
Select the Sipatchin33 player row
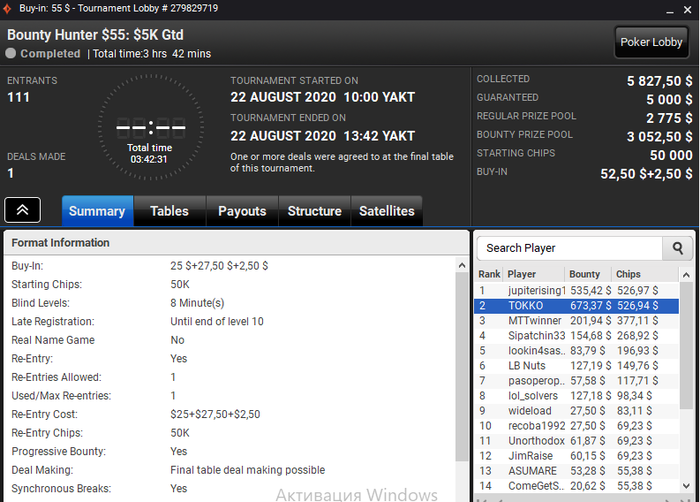[x=577, y=336]
